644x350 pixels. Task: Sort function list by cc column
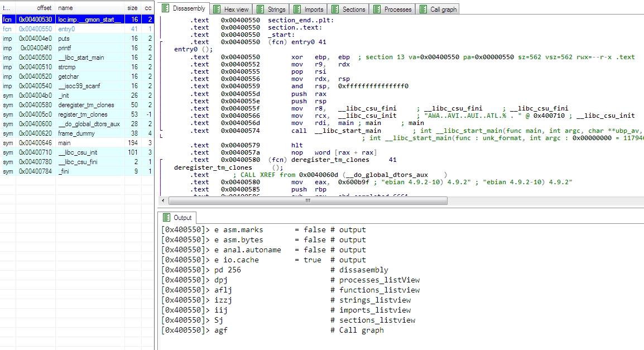point(147,8)
